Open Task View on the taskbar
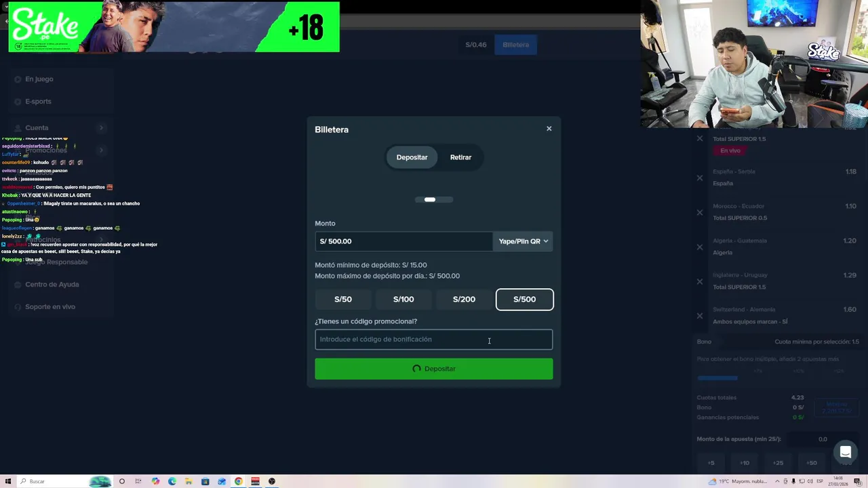The image size is (868, 488). pyautogui.click(x=138, y=481)
